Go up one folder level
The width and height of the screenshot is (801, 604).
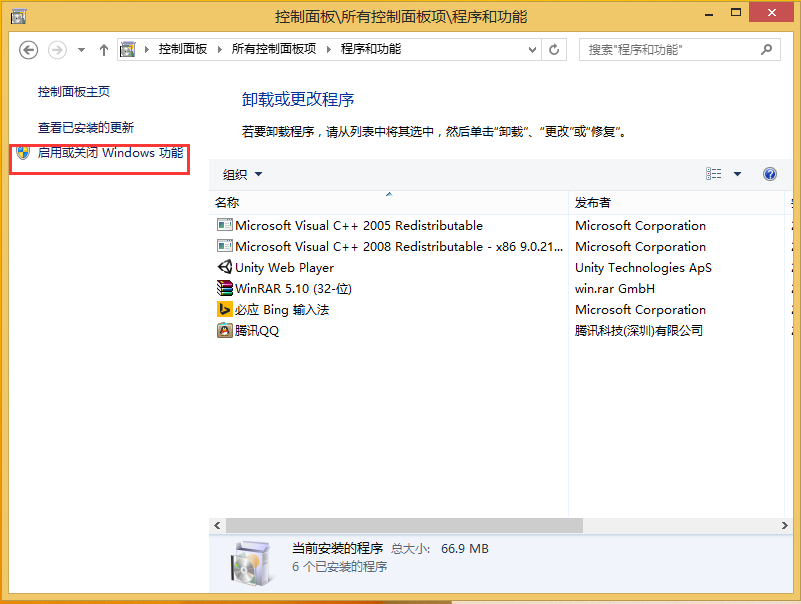point(104,50)
